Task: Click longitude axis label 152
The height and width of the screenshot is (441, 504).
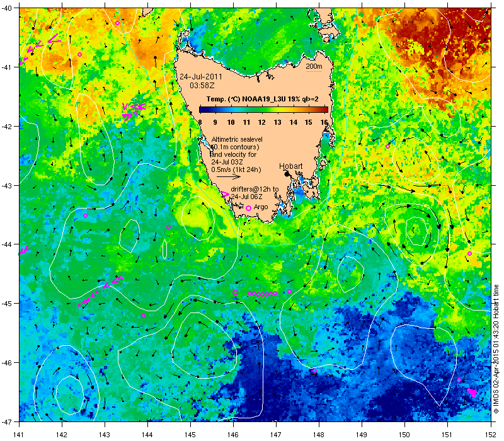Action: click(491, 435)
